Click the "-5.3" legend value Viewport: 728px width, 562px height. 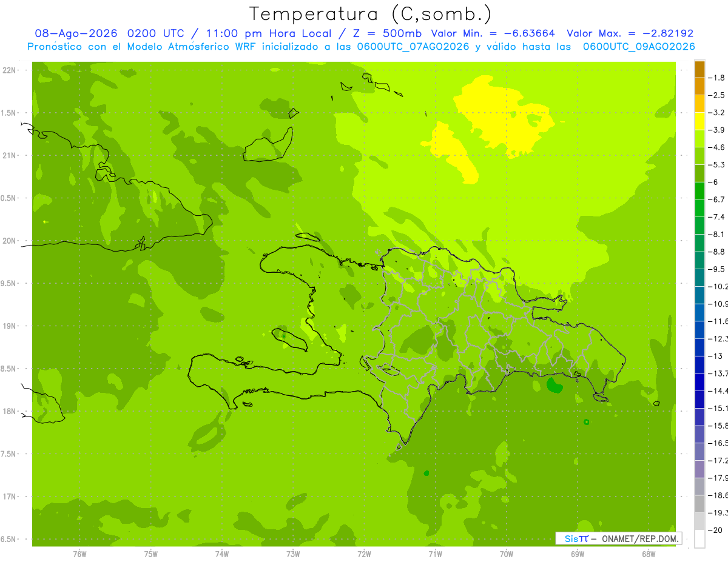point(718,165)
